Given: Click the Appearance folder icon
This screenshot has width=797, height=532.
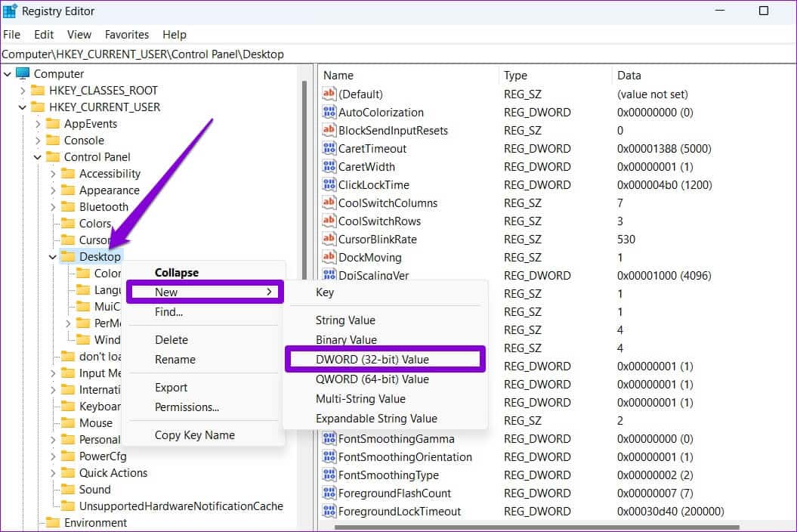Looking at the screenshot, I should (x=67, y=190).
